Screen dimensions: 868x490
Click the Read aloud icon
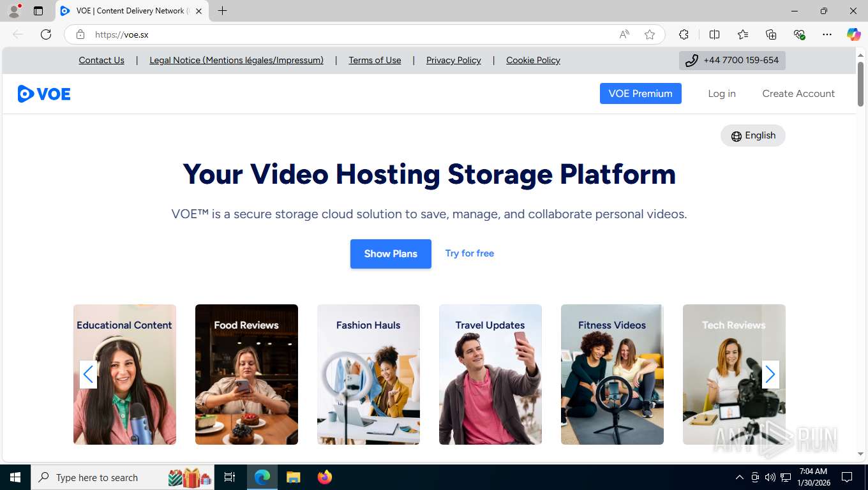pyautogui.click(x=624, y=34)
